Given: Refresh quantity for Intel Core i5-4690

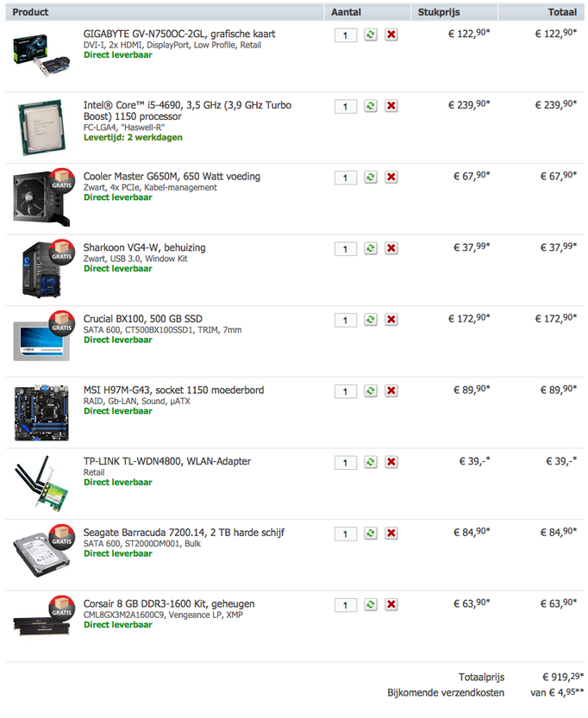Looking at the screenshot, I should [371, 106].
